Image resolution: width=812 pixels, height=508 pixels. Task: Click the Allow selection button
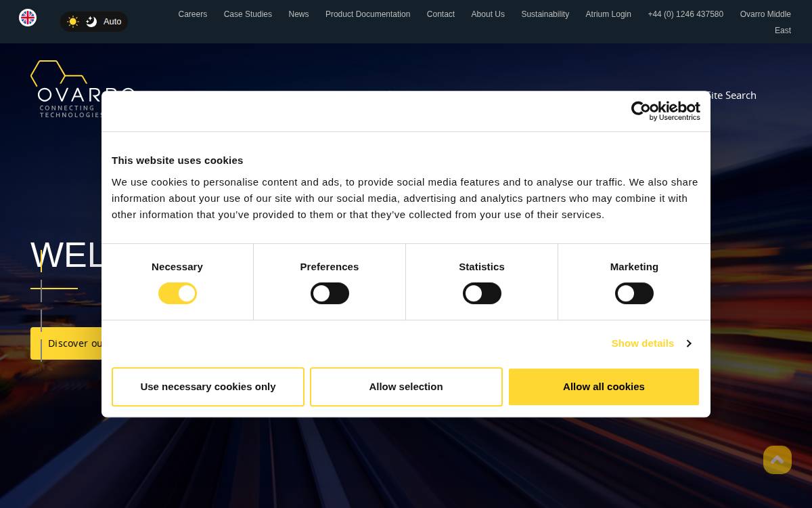(x=406, y=387)
